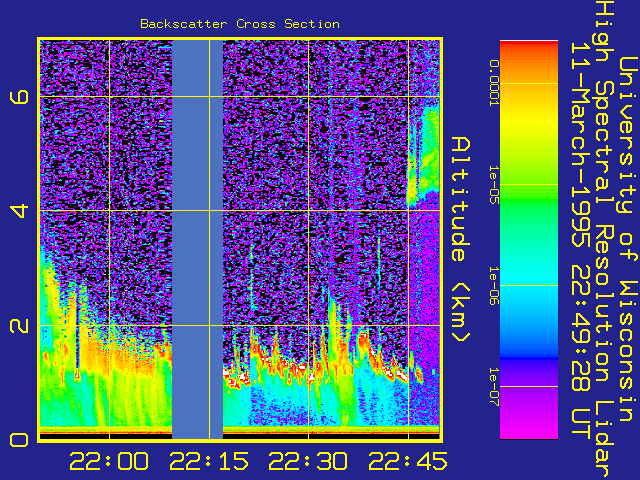Click the altitude axis value 0
640x480 pixels.
point(20,440)
